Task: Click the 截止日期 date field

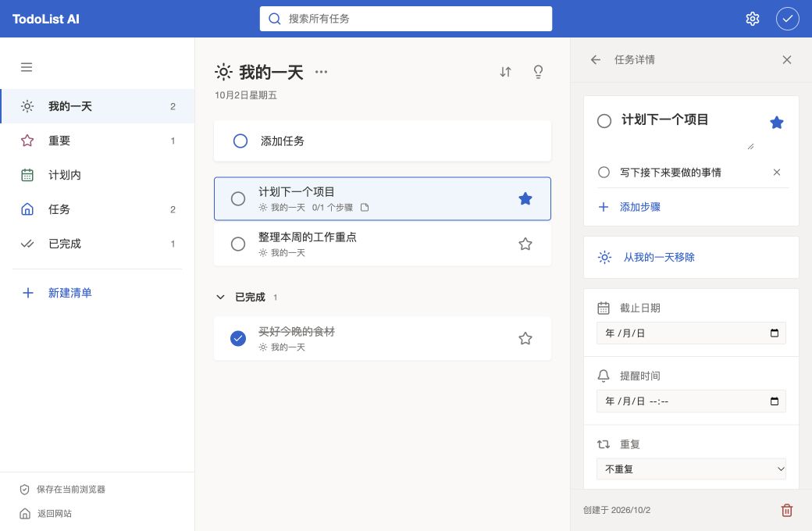Action: point(691,333)
